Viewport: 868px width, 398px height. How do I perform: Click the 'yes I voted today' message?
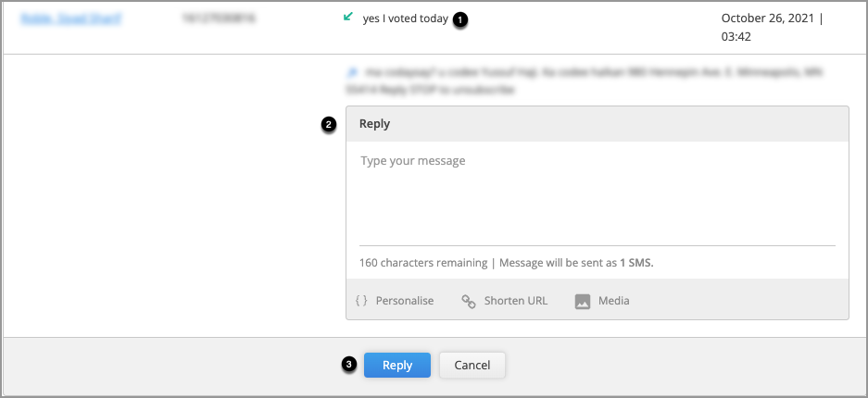405,19
